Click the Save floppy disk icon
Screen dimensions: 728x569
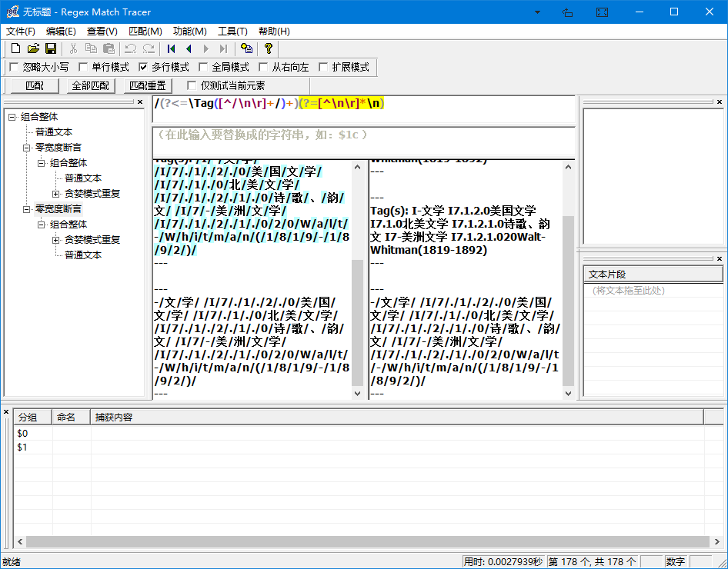point(51,48)
